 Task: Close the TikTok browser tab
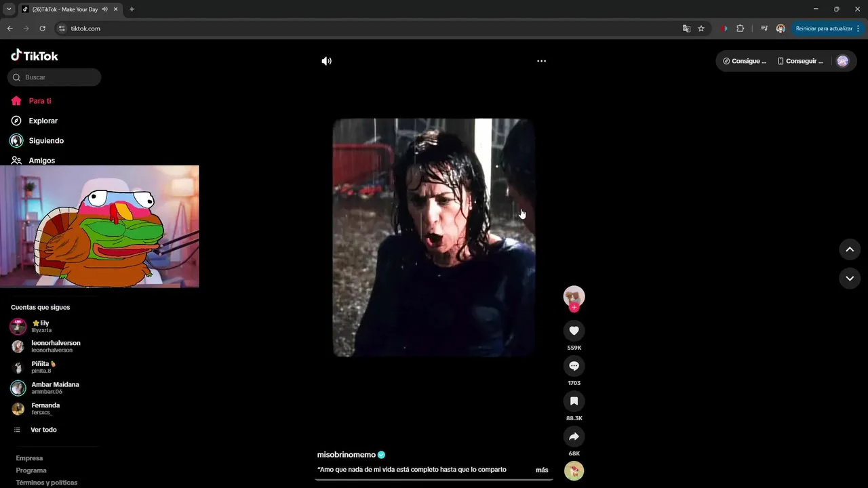[116, 9]
